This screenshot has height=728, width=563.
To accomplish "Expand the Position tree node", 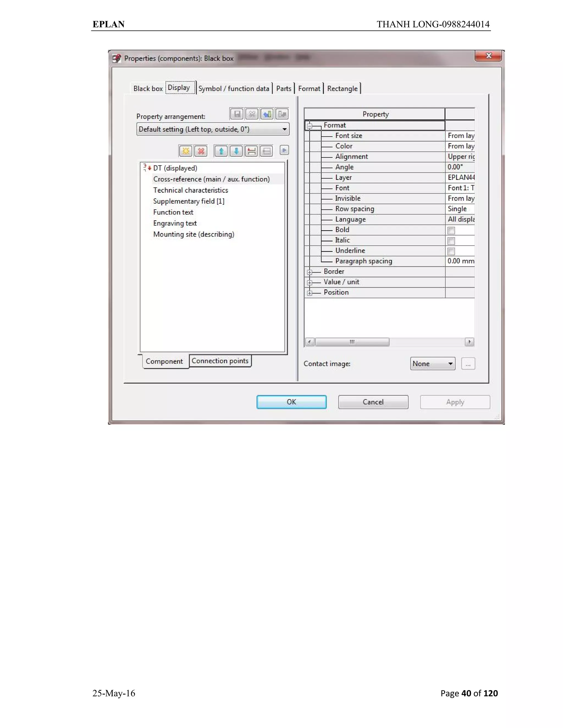I will click(x=310, y=293).
